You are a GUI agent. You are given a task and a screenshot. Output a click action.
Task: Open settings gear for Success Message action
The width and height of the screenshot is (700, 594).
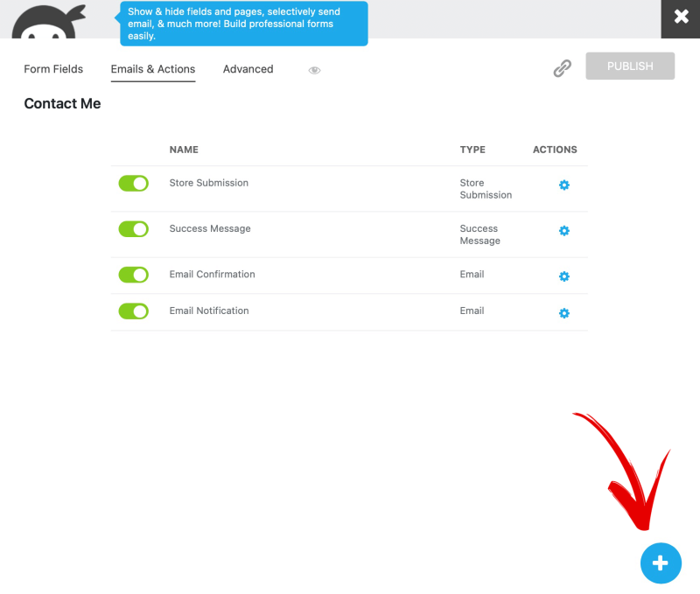(x=563, y=230)
